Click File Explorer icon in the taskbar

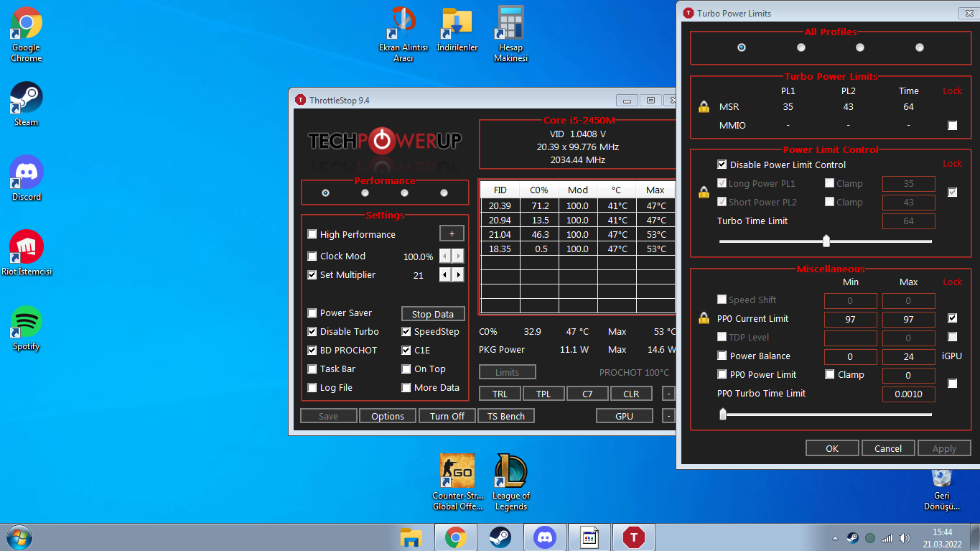point(411,537)
